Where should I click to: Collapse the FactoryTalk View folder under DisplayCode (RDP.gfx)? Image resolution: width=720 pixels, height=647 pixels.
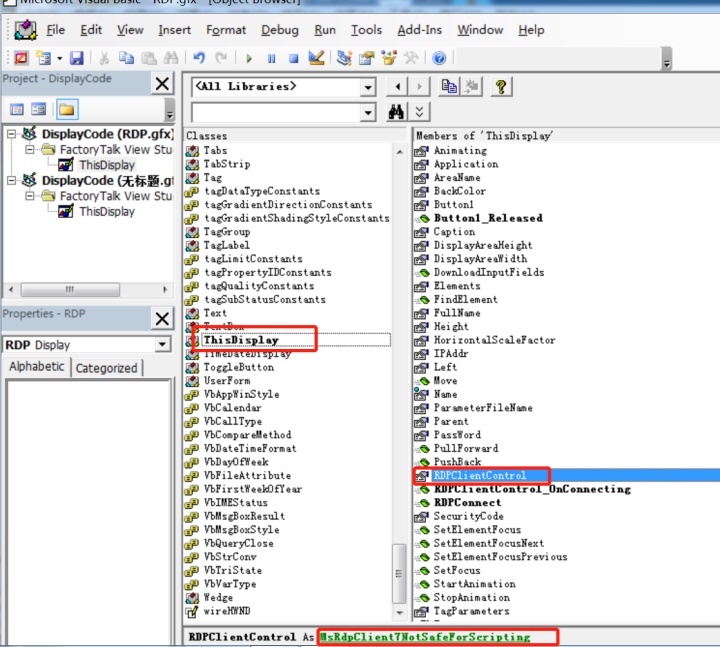[x=29, y=150]
